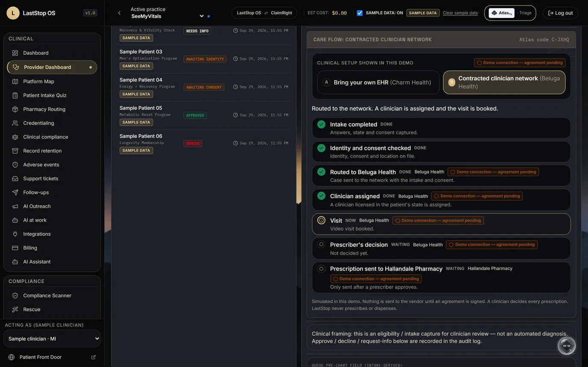Click the Log out button
The height and width of the screenshot is (367, 588).
tap(560, 13)
